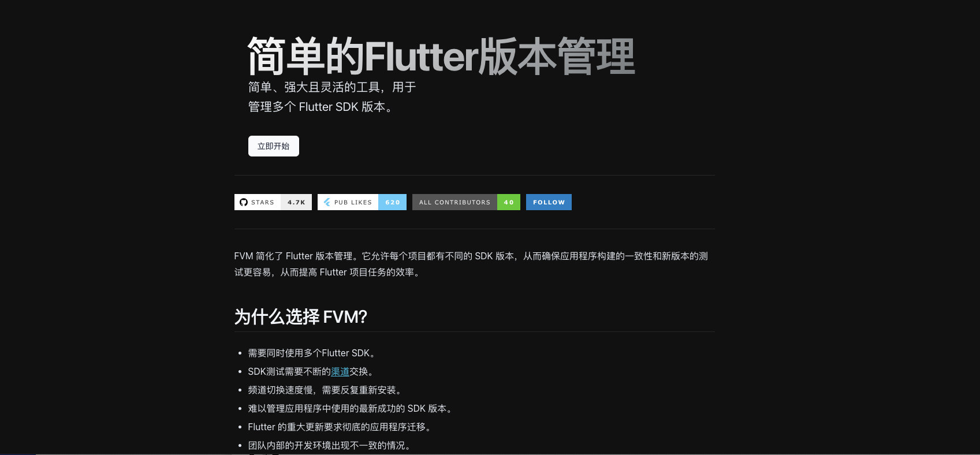This screenshot has width=980, height=455.
Task: Click the 为什么选择 FVM? section heading
Action: (301, 317)
